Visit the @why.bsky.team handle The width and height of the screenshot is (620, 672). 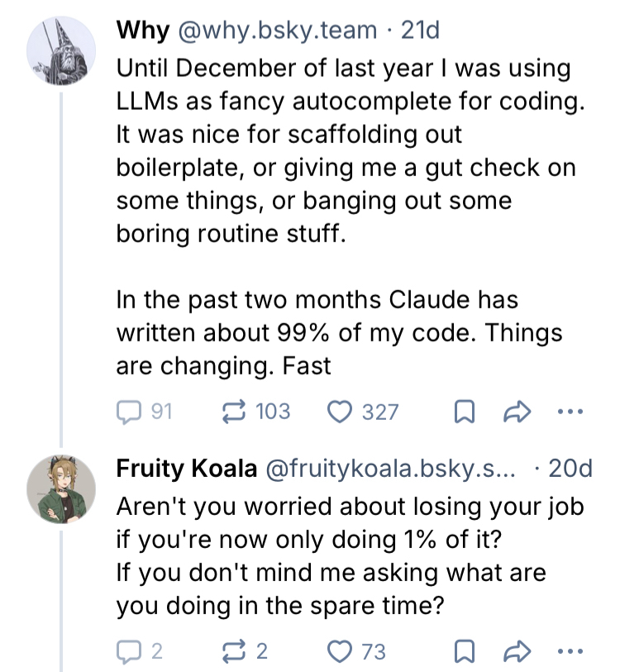277,31
